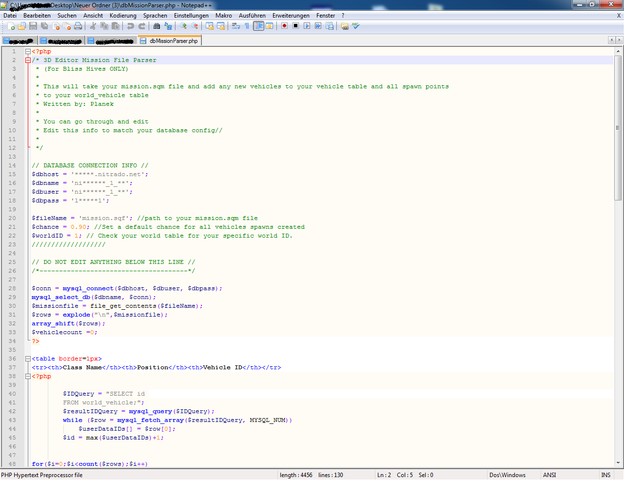Screen dimensions: 624x480
Task: Save all open files
Action: (44, 26)
